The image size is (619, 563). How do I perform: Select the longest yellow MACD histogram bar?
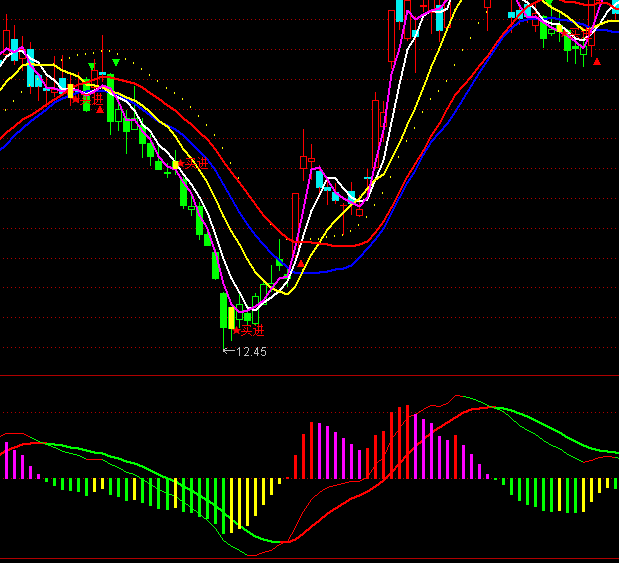click(x=236, y=504)
